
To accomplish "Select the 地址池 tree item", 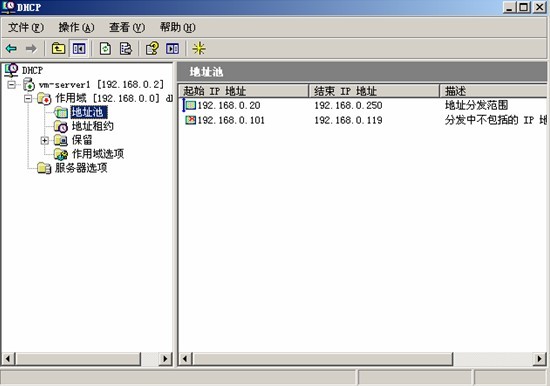I will [x=89, y=112].
